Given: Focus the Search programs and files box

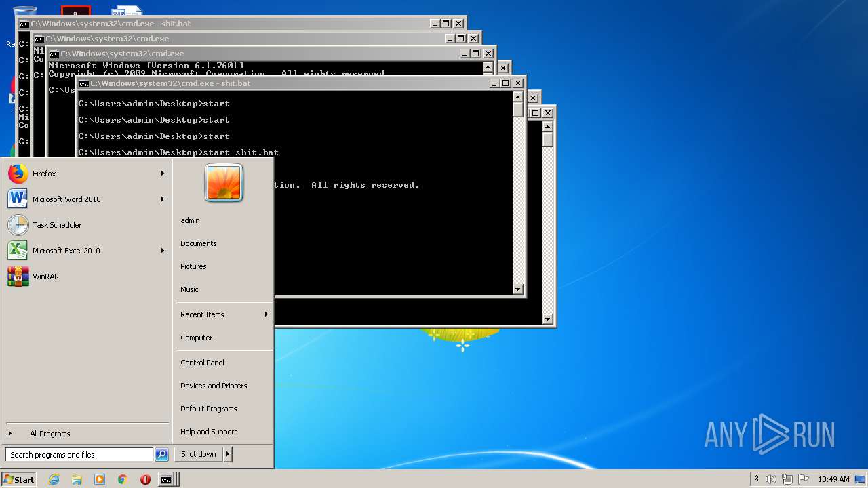Looking at the screenshot, I should (79, 455).
